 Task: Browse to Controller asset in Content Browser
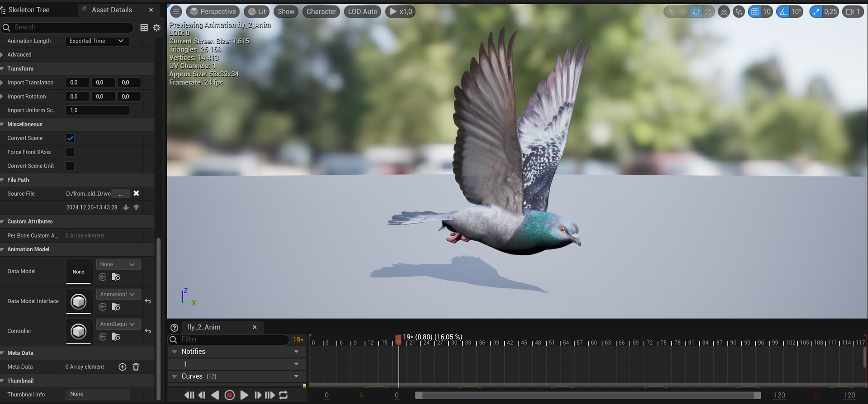116,337
